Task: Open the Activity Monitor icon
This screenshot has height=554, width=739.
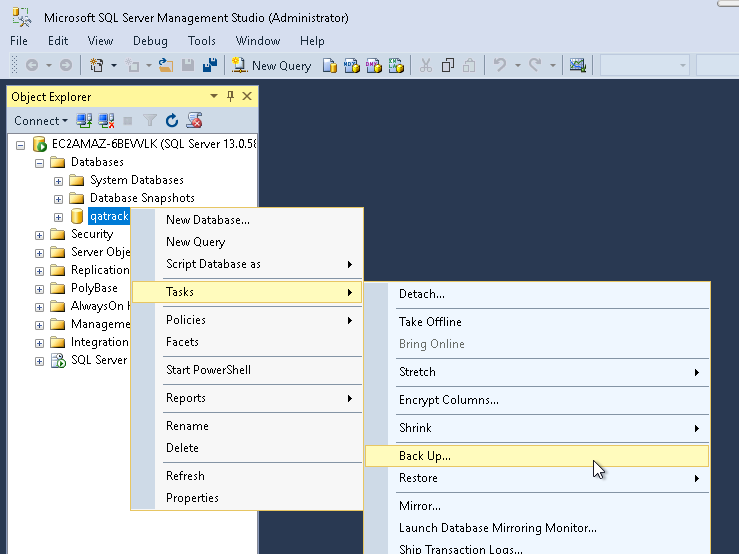Action: [577, 66]
